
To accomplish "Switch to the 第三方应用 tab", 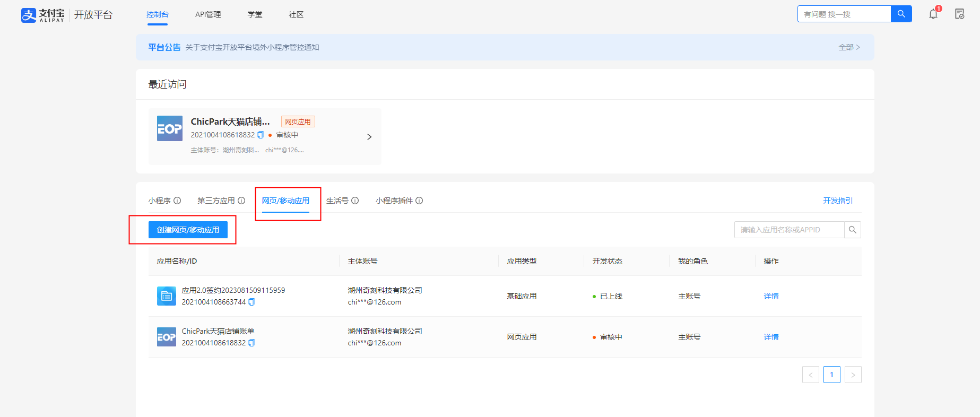I will [216, 201].
